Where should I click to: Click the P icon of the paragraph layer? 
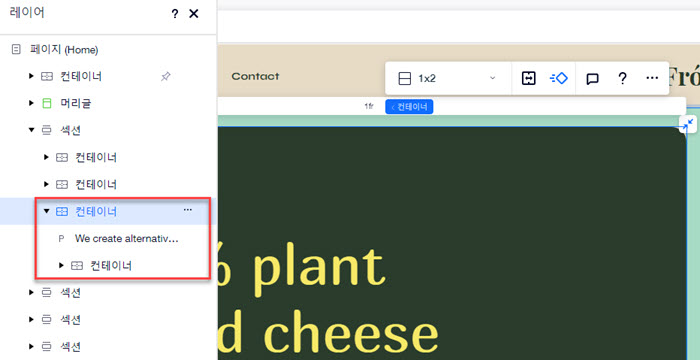[61, 239]
